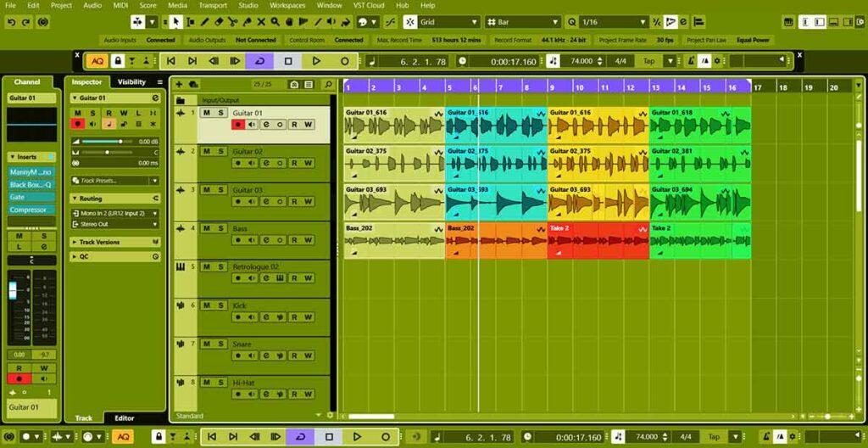Select the Split scissors tool
Viewport: 868px width, 448px height.
point(232,22)
